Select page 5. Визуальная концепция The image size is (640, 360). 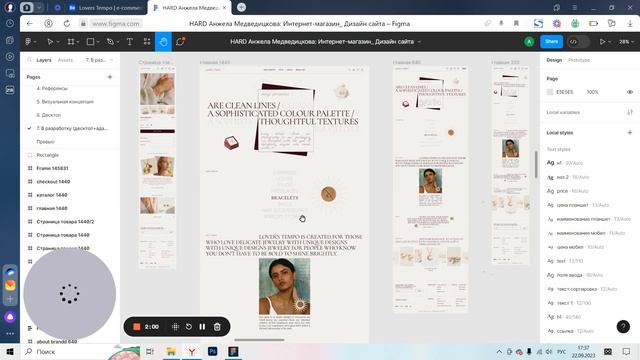(x=65, y=102)
